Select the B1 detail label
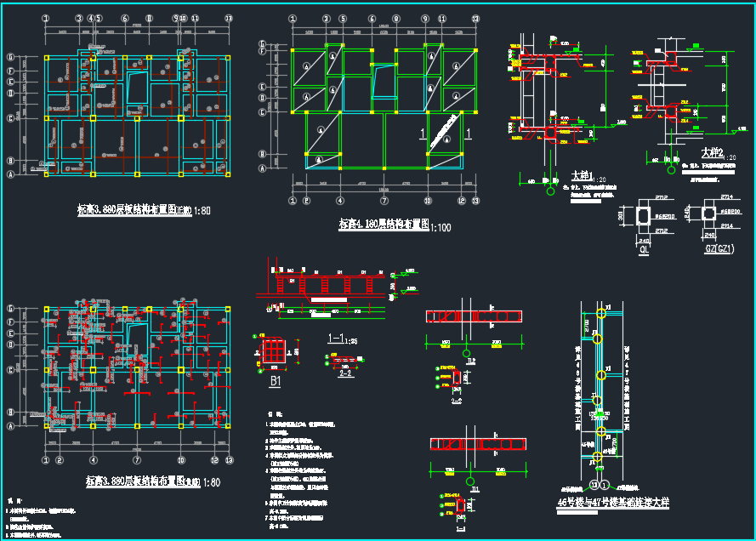756x541 pixels. (x=275, y=381)
